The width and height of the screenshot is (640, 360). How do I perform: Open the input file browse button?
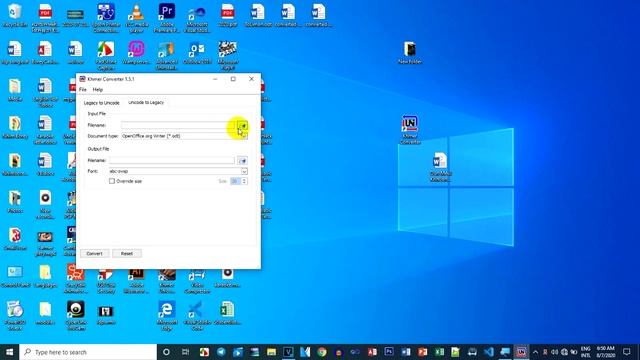242,125
